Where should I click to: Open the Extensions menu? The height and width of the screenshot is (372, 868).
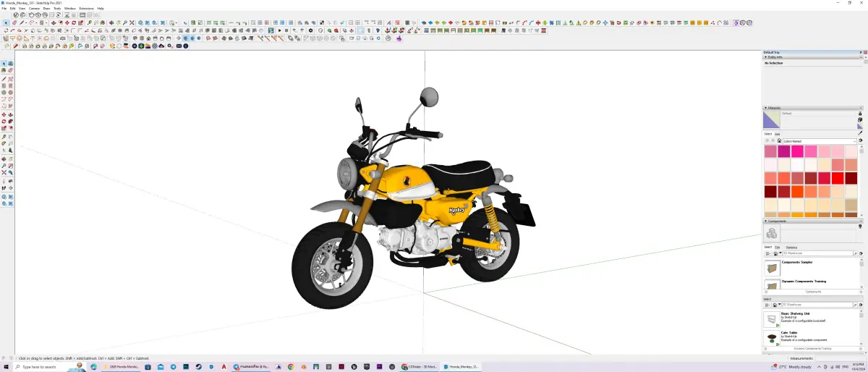[x=87, y=8]
